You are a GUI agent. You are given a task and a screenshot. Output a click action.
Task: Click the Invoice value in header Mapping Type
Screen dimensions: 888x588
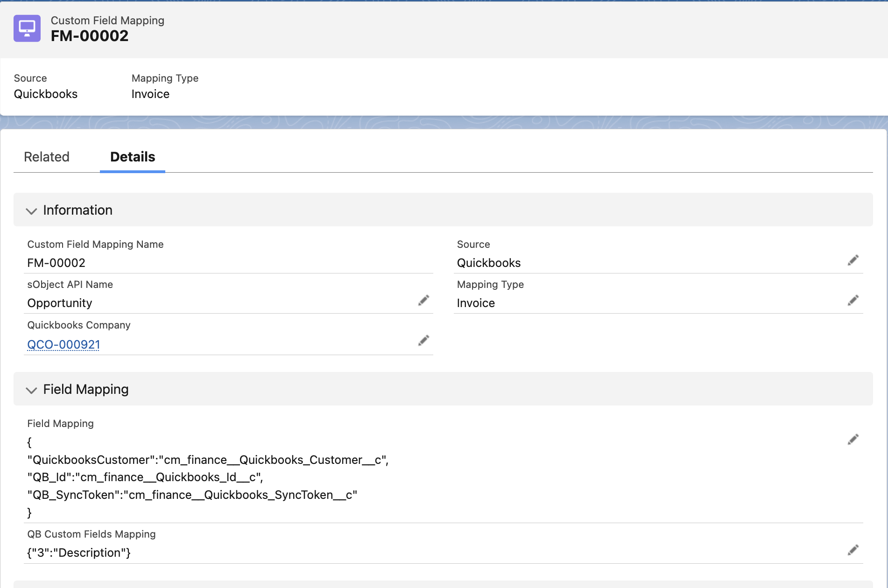150,94
